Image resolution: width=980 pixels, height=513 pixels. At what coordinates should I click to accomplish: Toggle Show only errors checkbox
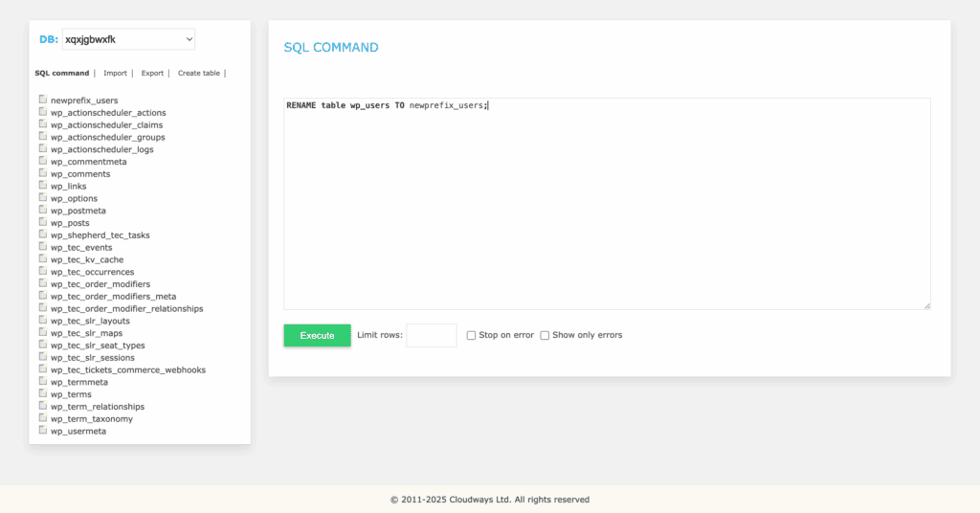(x=545, y=336)
